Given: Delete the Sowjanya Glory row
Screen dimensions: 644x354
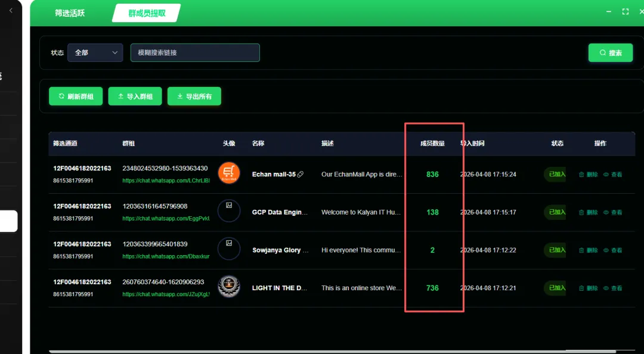Looking at the screenshot, I should pos(588,250).
